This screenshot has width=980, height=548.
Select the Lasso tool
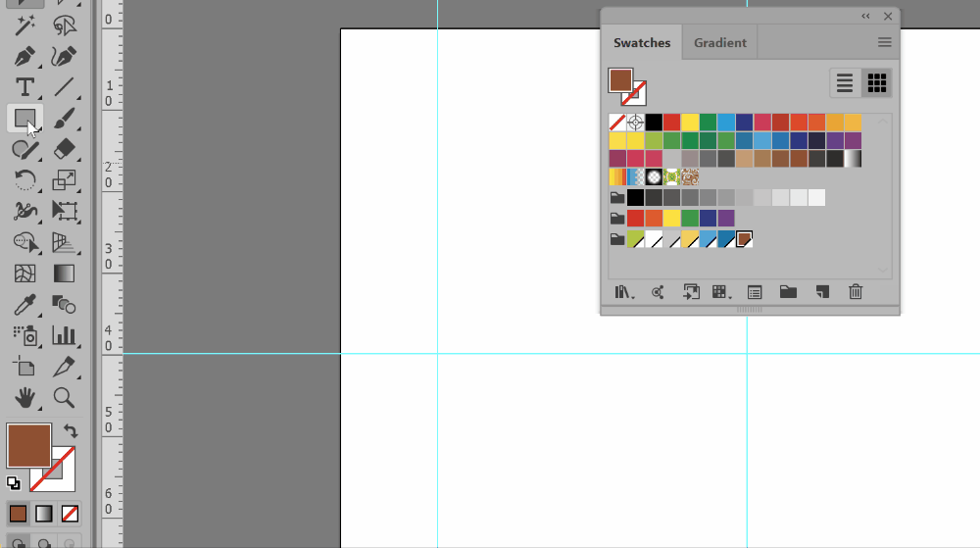click(x=64, y=25)
